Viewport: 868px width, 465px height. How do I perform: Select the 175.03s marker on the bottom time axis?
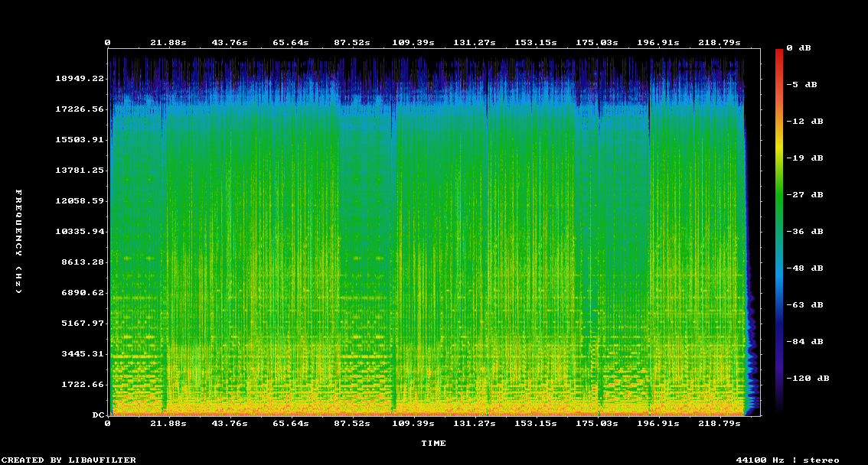click(x=596, y=423)
